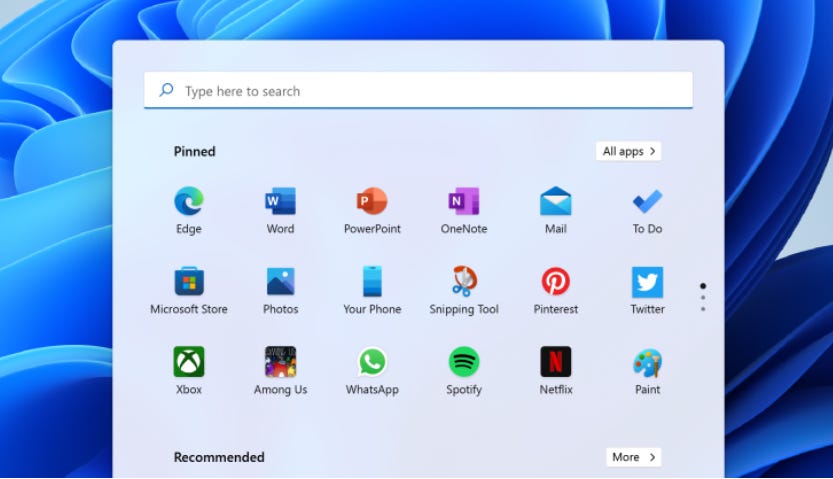Launch Spotify
The height and width of the screenshot is (479, 833).
pos(464,371)
